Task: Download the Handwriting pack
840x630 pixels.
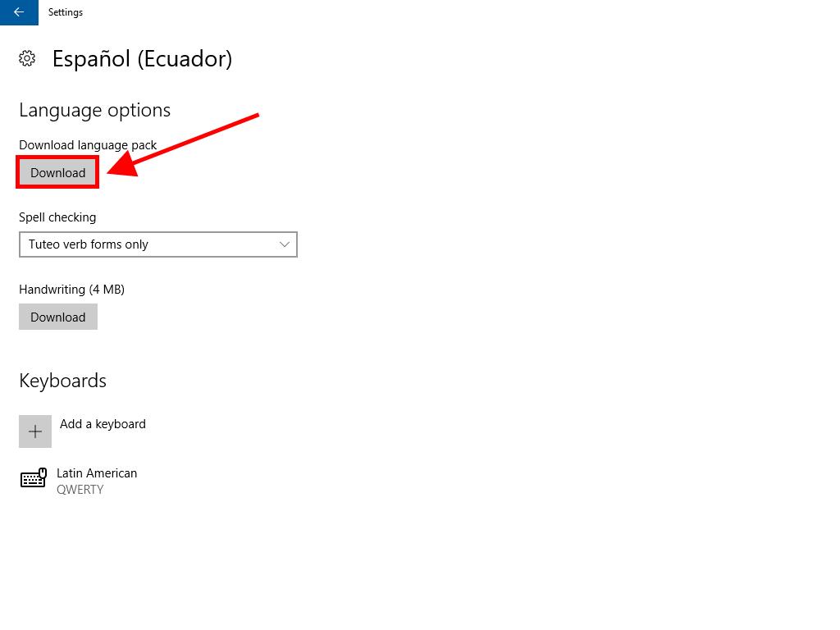Action: [57, 317]
